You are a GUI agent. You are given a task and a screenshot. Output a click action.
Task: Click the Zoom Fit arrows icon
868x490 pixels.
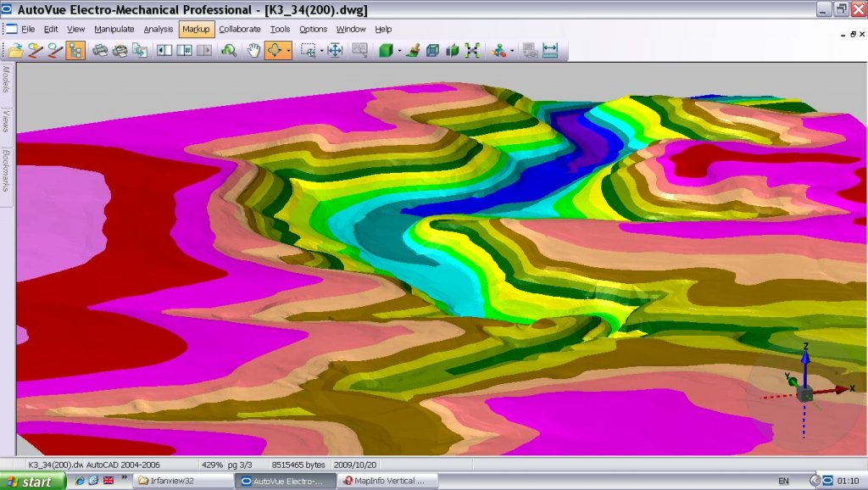[x=335, y=51]
